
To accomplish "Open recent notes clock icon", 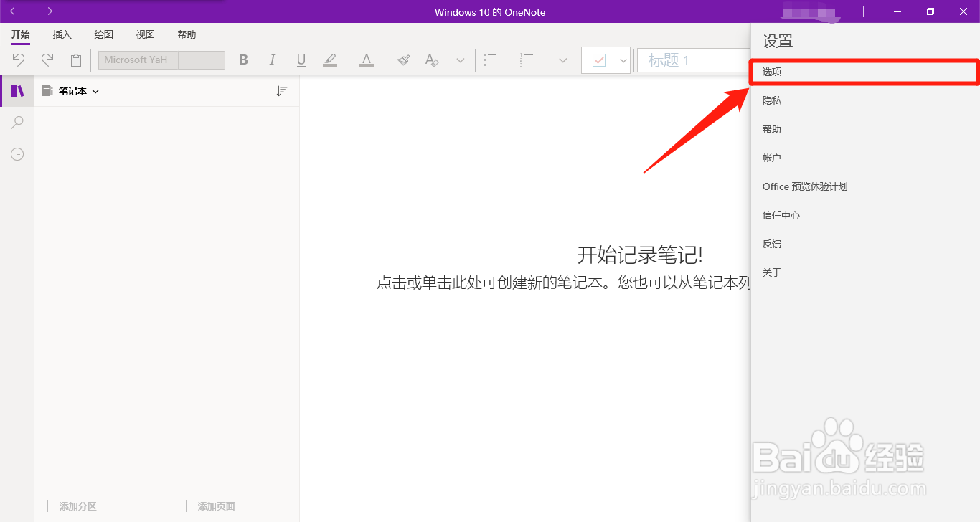I will click(17, 154).
